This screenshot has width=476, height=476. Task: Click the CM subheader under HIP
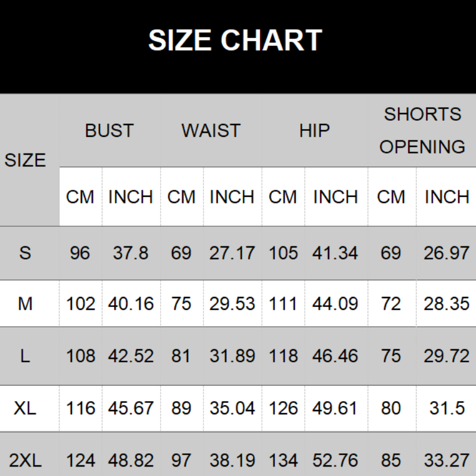tap(283, 197)
